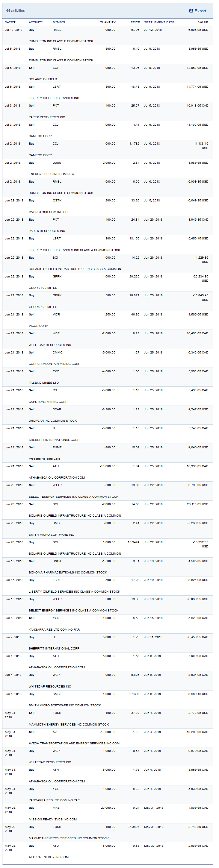This screenshot has height=868, width=219.
Task: Select the UUUU symbol for Energy Fuels
Action: point(57,163)
